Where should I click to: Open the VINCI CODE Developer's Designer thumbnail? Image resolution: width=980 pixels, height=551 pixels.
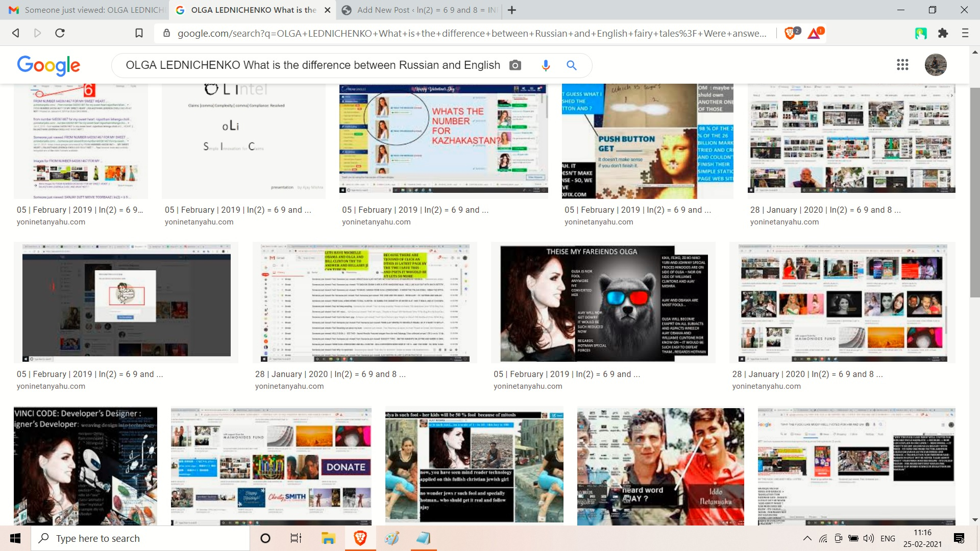pyautogui.click(x=85, y=466)
